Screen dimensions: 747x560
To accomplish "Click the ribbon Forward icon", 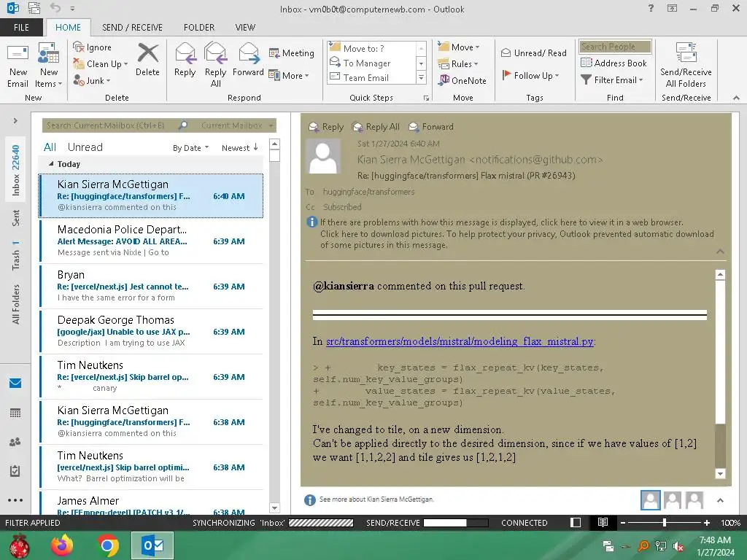I will pos(248,60).
